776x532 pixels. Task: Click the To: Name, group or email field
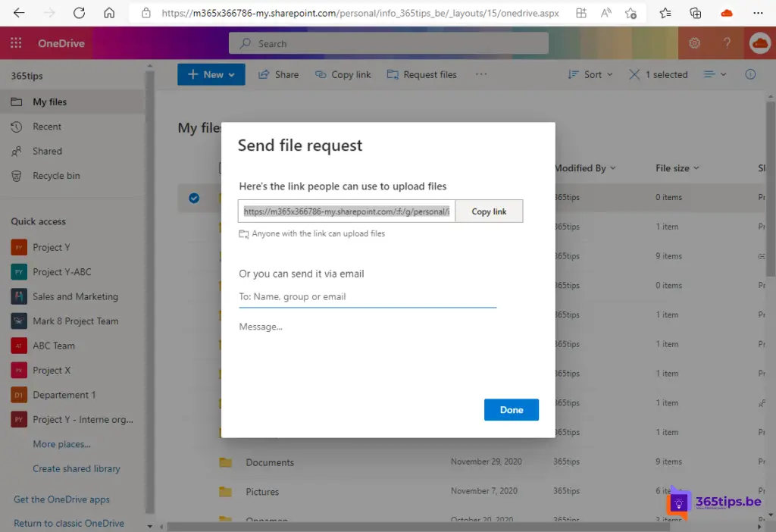click(x=368, y=297)
